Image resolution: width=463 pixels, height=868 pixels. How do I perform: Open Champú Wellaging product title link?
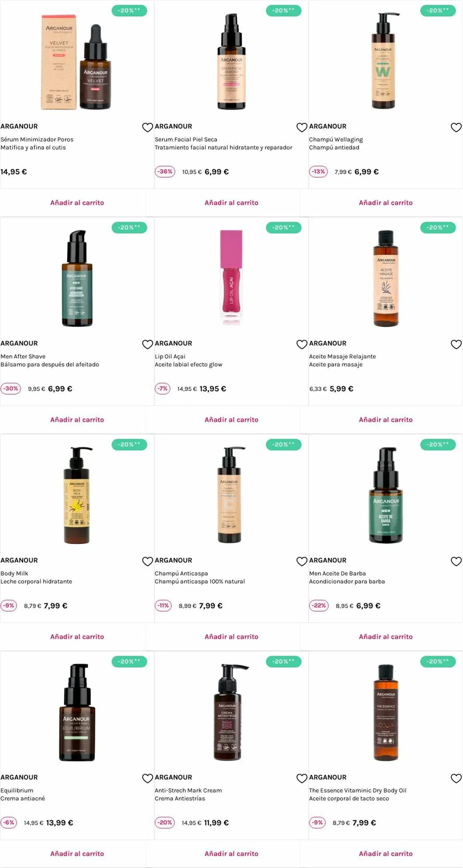336,139
